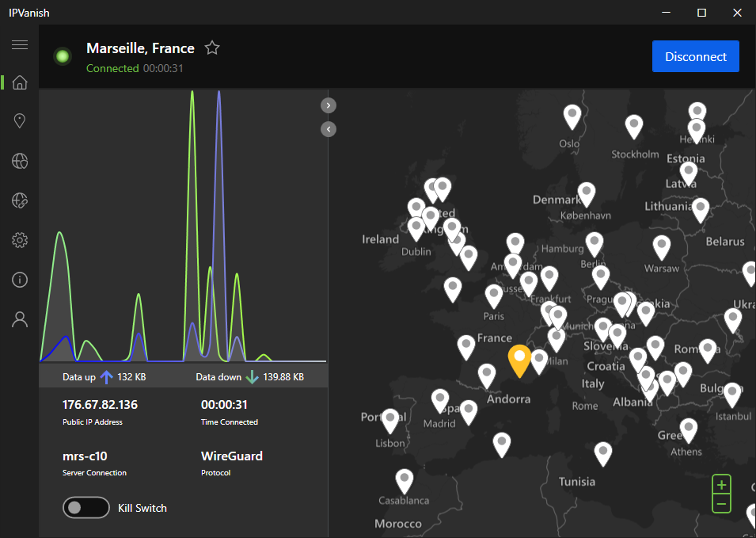Expand panel with right chevron button

click(x=329, y=105)
